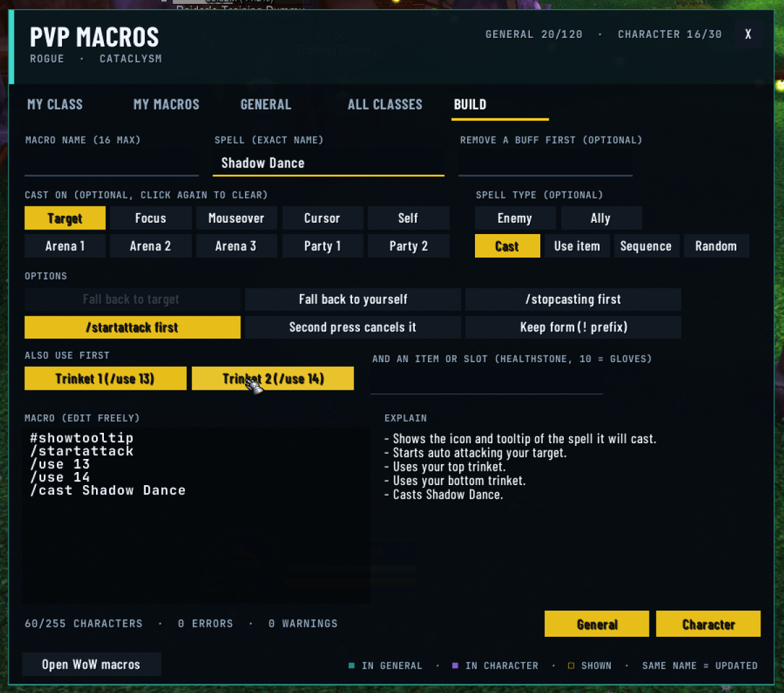The height and width of the screenshot is (693, 784).
Task: Click the 'SAME NAME = UPDATED' legend text
Action: (700, 666)
